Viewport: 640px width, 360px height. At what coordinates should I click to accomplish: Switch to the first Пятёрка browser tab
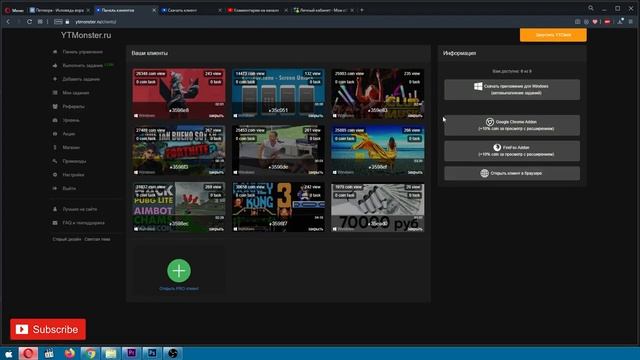[x=60, y=10]
